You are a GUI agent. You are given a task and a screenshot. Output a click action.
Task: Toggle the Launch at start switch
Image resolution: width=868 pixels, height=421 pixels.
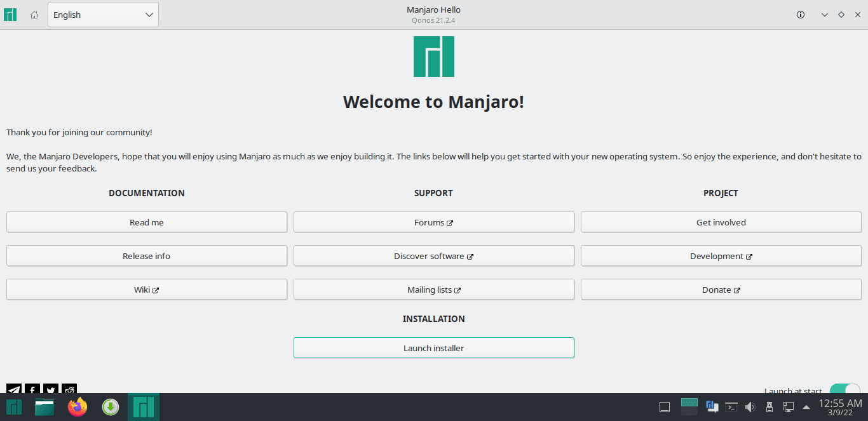pos(844,389)
